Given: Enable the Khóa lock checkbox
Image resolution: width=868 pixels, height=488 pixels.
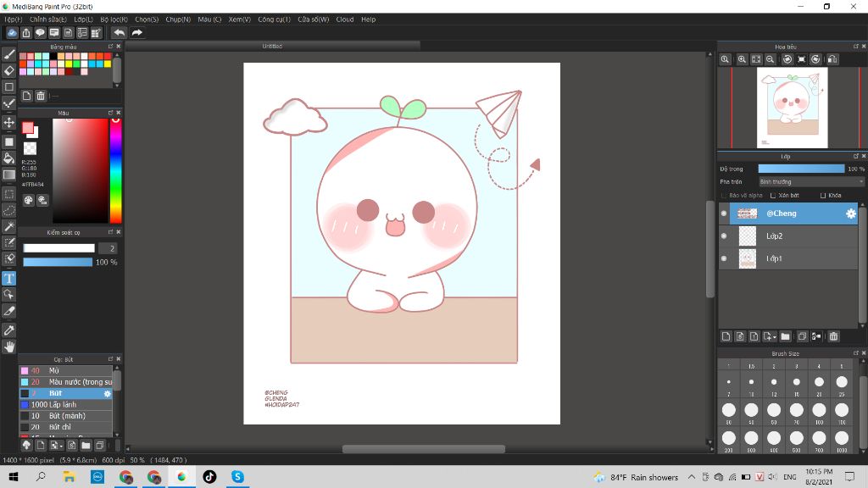Looking at the screenshot, I should [822, 196].
